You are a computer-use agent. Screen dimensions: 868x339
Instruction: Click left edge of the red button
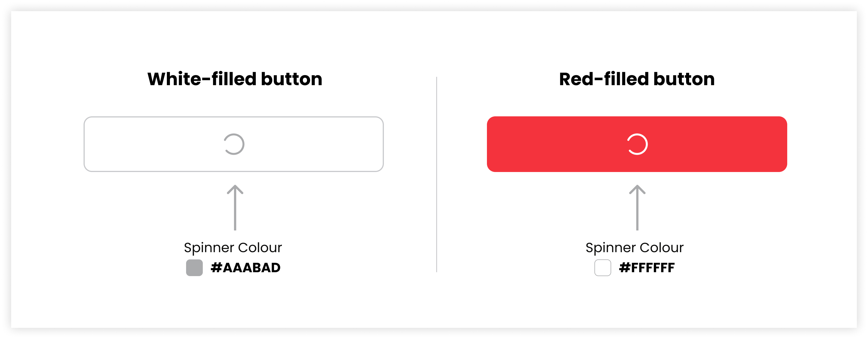[x=489, y=144]
